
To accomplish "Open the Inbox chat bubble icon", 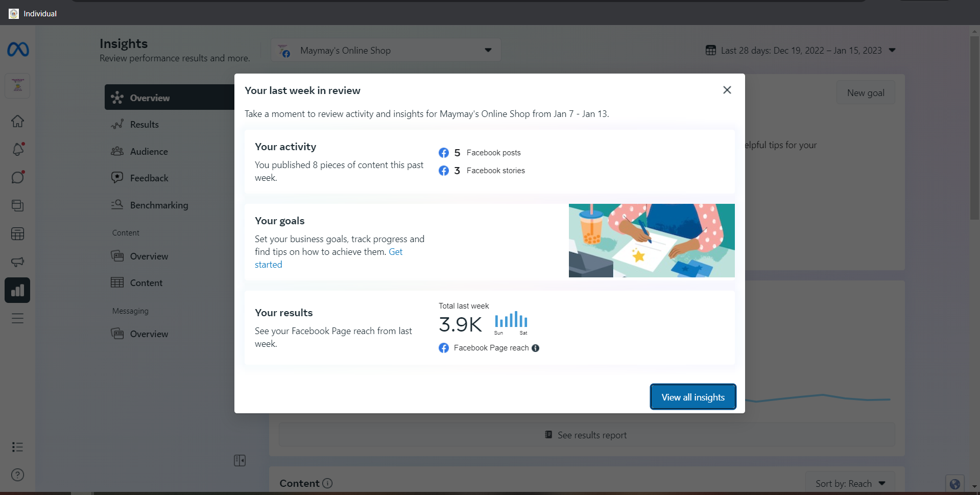I will (x=18, y=177).
